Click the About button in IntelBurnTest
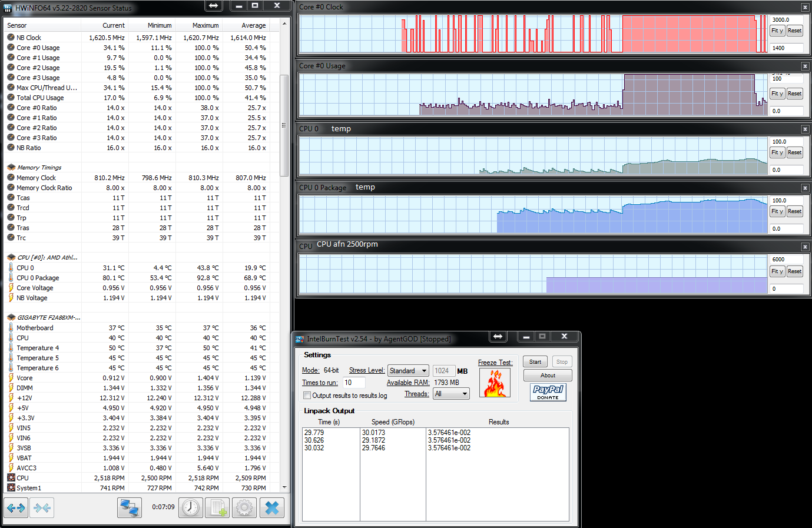This screenshot has height=528, width=812. (x=548, y=376)
